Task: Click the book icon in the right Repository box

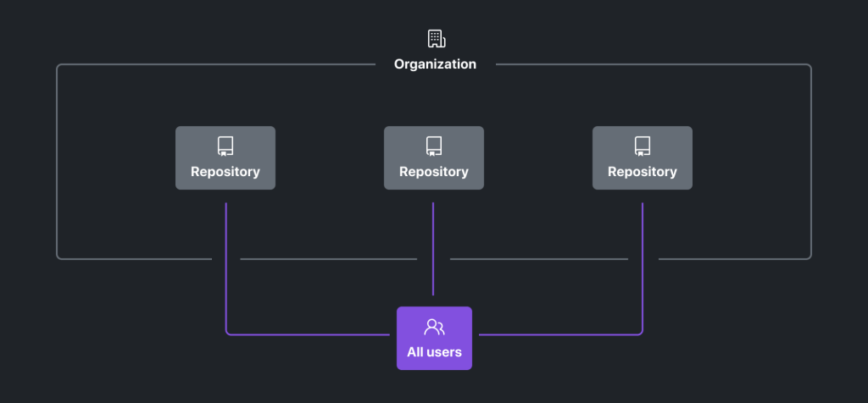Action: click(x=643, y=146)
